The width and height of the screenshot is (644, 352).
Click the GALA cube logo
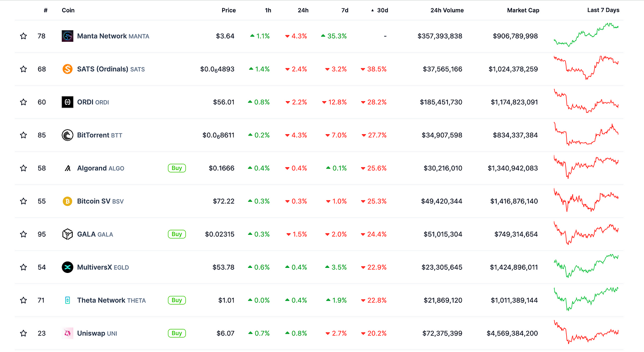click(68, 234)
